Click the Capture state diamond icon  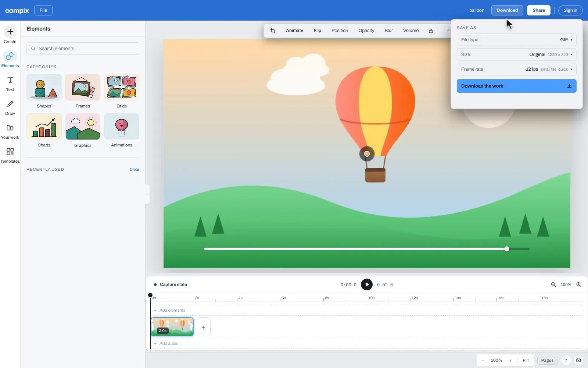pos(155,284)
